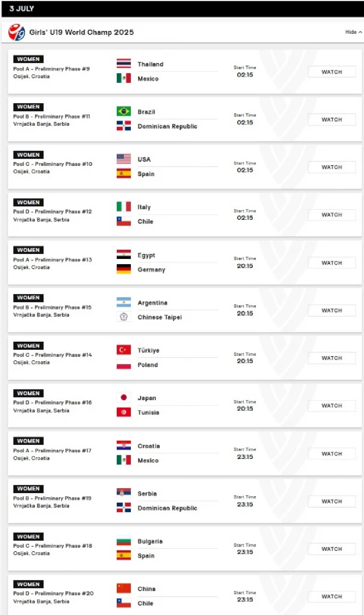Viewport: 364px width, 615px height.
Task: Expand the Thailand vs Mexico match details
Action: [x=182, y=71]
